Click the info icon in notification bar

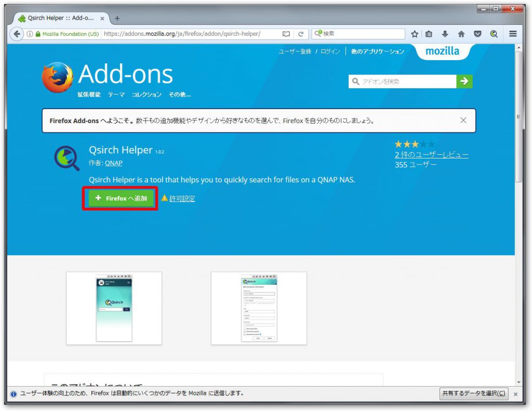(14, 394)
